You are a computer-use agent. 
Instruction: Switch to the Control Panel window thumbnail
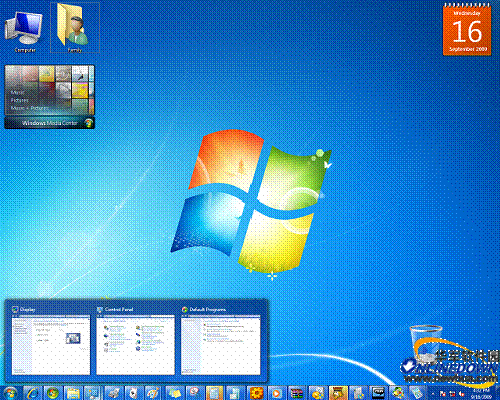(135, 345)
